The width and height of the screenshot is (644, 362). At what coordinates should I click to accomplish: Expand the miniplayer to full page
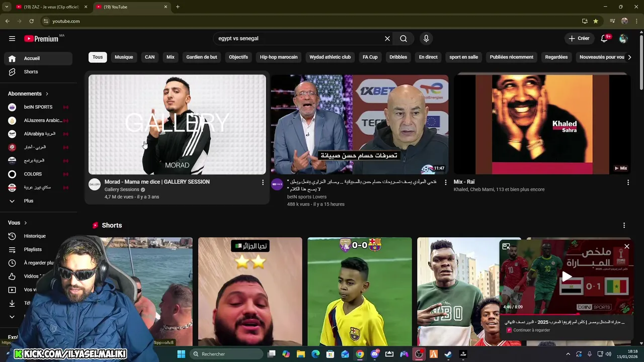click(x=506, y=246)
